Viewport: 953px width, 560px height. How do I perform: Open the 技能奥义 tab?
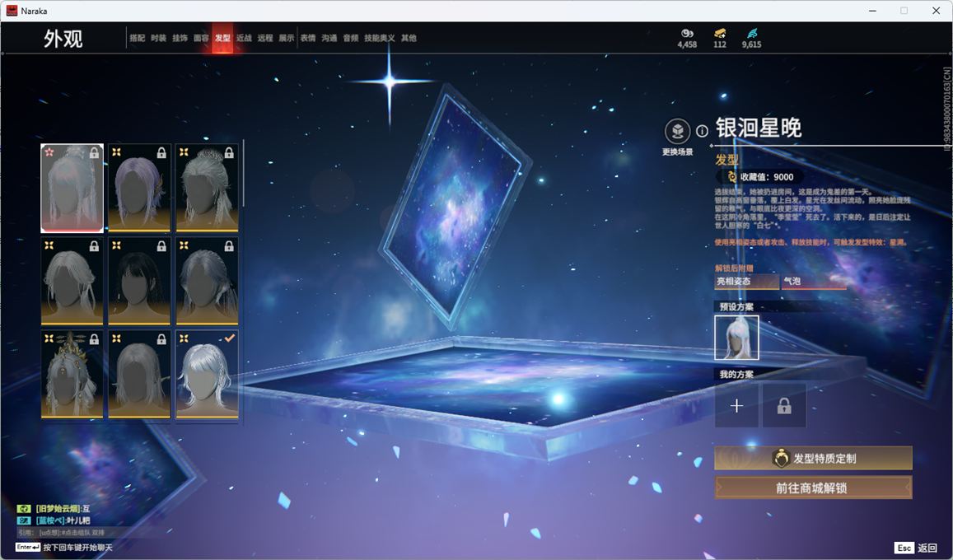click(x=380, y=38)
